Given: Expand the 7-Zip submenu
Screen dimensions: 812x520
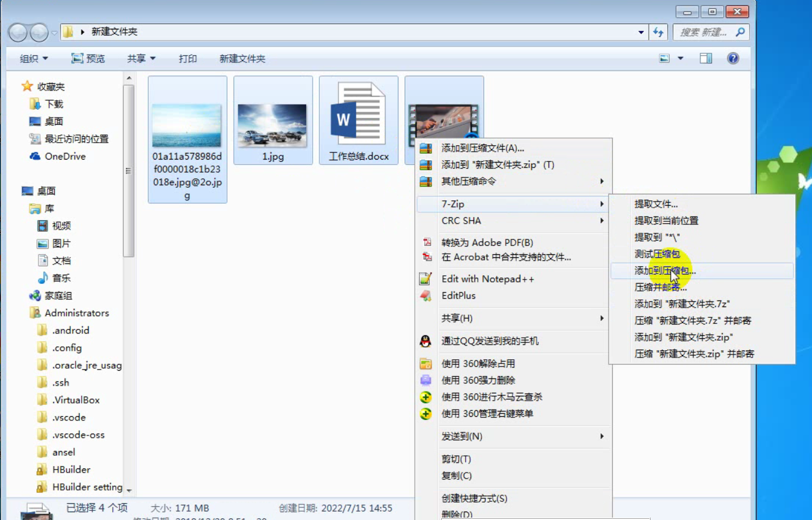Looking at the screenshot, I should point(514,204).
